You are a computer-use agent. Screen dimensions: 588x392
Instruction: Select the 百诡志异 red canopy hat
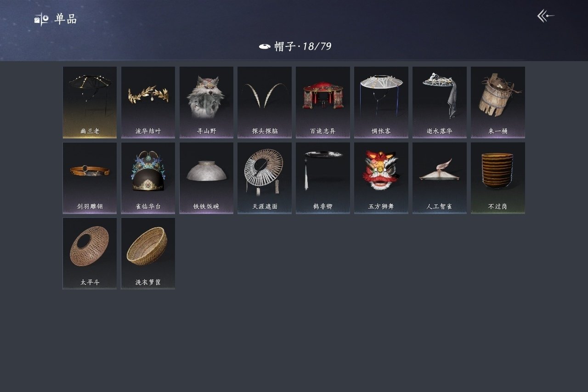pos(323,102)
